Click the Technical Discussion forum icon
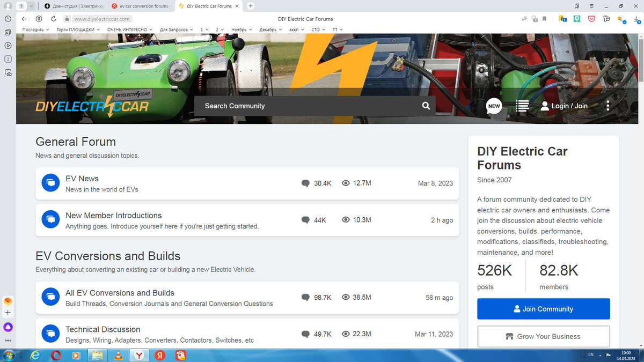 [50, 334]
